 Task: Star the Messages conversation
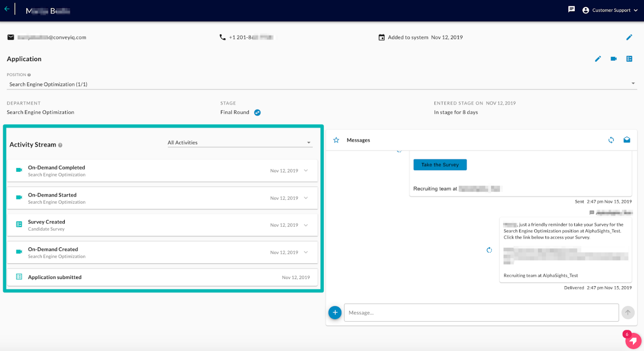click(x=336, y=140)
